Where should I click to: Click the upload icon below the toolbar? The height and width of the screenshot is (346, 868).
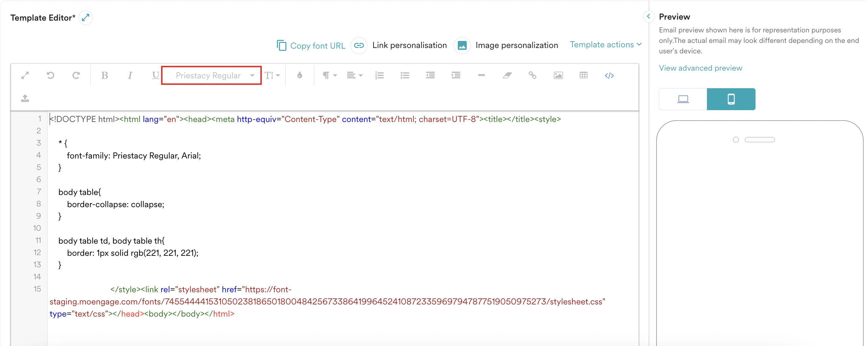pos(25,99)
